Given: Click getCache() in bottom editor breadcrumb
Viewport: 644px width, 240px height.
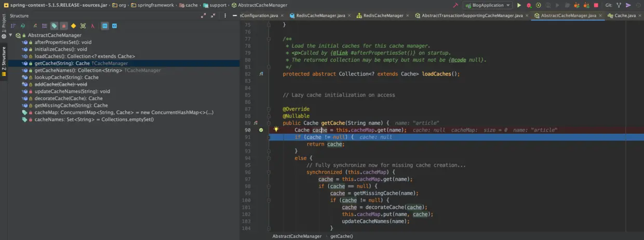Looking at the screenshot, I should [x=341, y=236].
